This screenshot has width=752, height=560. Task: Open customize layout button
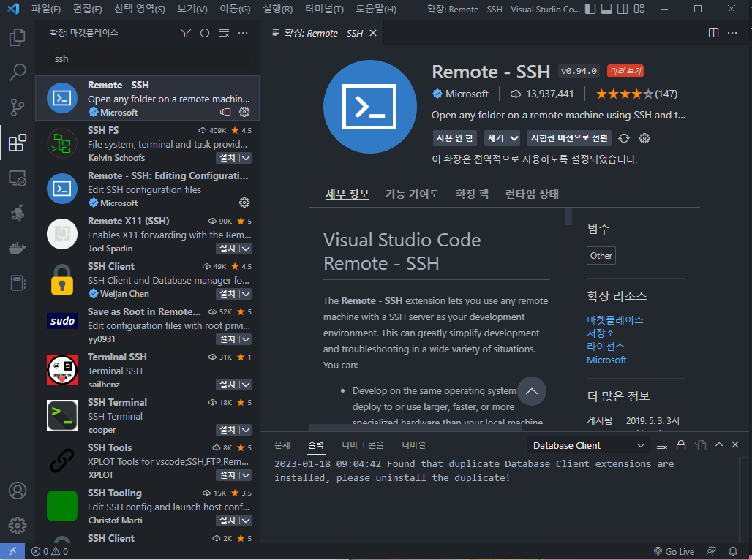pos(639,9)
